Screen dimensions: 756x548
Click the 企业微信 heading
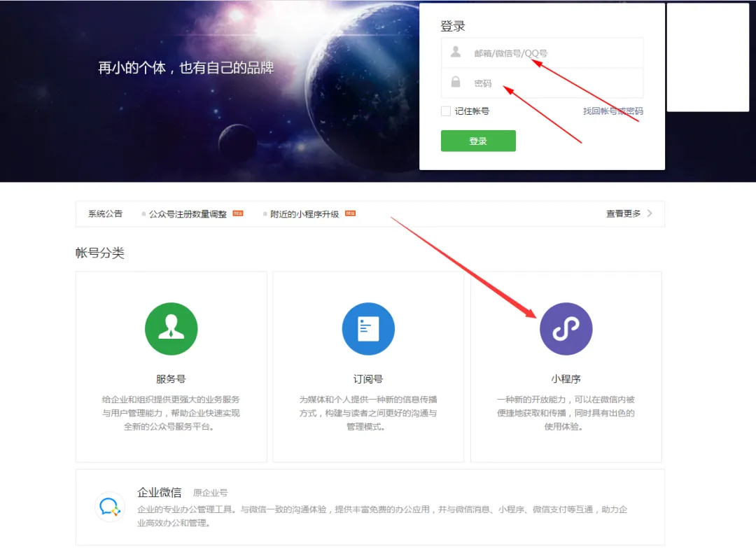pyautogui.click(x=160, y=492)
